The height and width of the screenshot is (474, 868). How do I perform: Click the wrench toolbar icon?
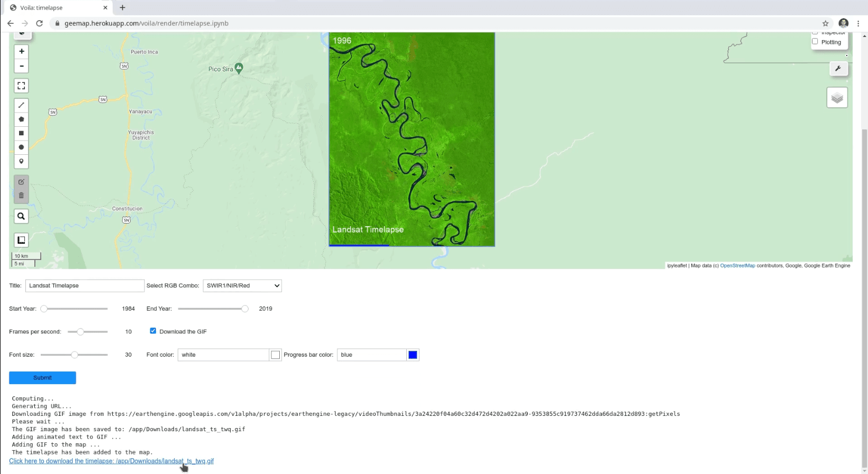pos(838,68)
